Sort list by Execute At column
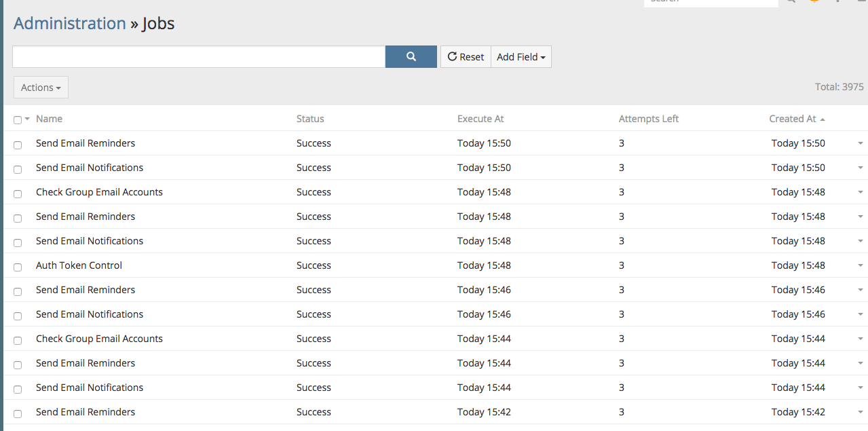The width and height of the screenshot is (868, 431). 480,119
